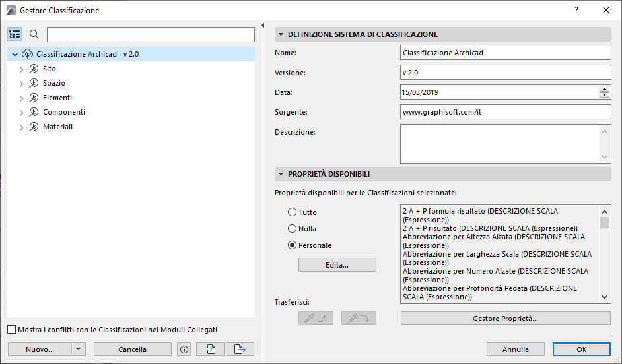Click into the Sorgente text field
Image resolution: width=622 pixels, height=364 pixels.
tap(505, 112)
